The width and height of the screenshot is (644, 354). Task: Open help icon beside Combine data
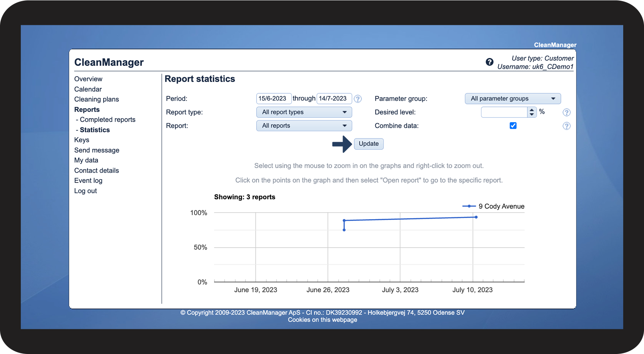[566, 126]
